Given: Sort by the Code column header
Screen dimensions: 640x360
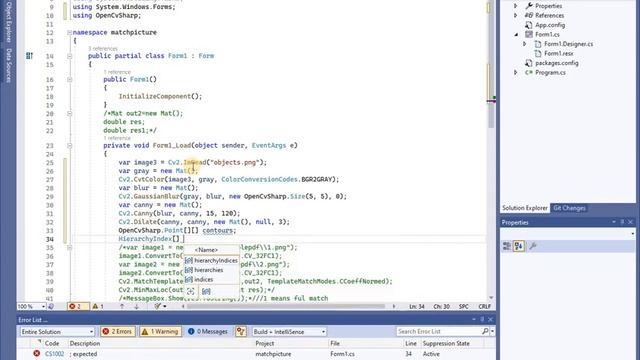Looking at the screenshot, I should coord(52,344).
